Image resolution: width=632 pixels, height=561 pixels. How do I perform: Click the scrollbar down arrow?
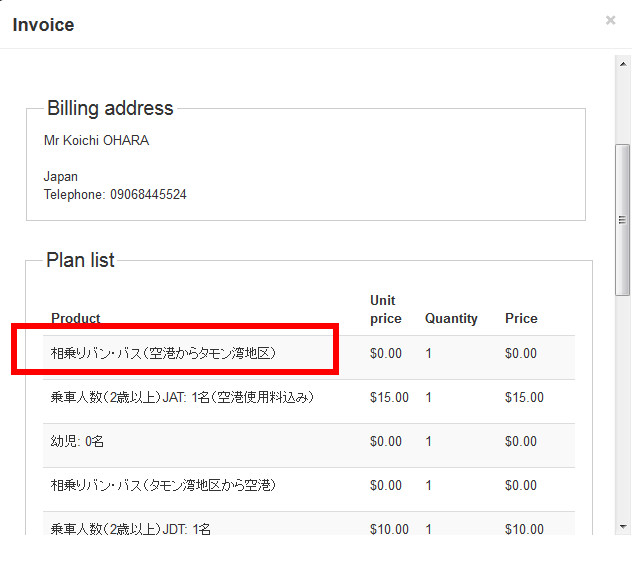click(622, 526)
